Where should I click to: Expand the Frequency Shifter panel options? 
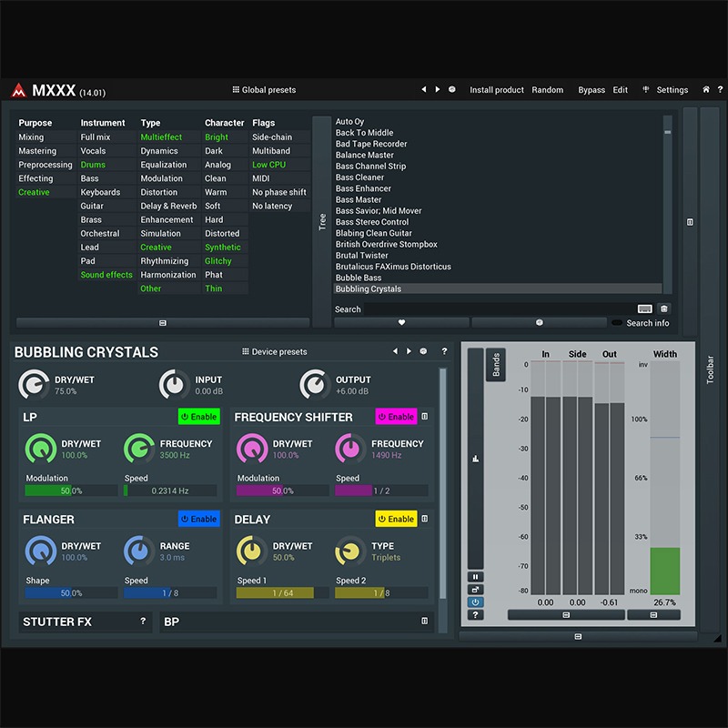click(x=424, y=417)
